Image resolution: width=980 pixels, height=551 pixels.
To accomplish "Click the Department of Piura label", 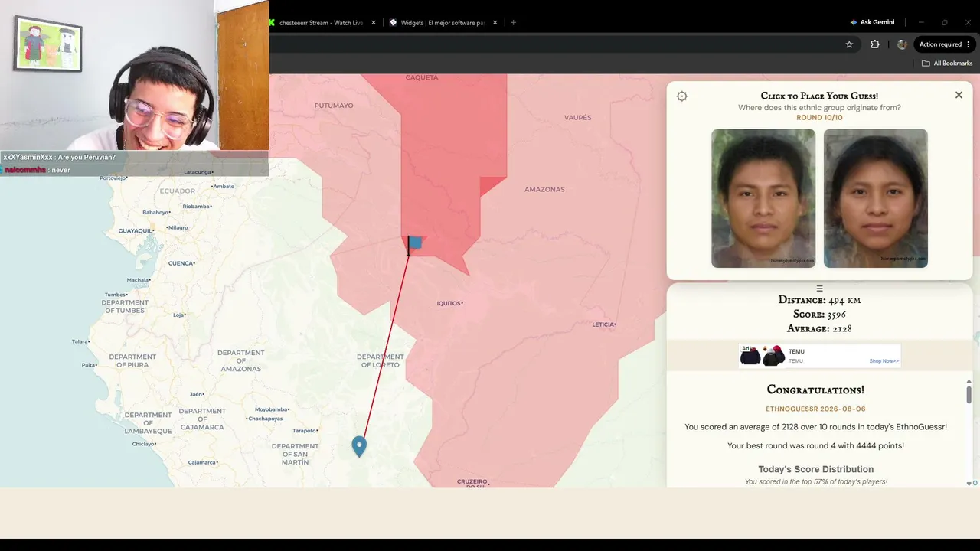I will point(132,360).
